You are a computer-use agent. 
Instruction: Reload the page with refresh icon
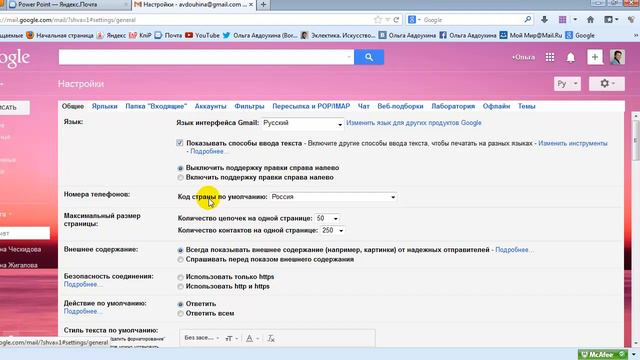tap(396, 20)
